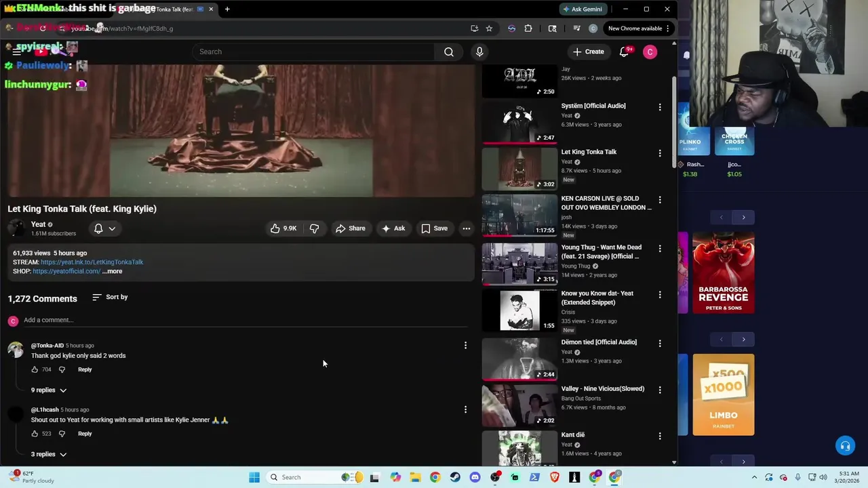Expand the video description with ...more
The height and width of the screenshot is (488, 868).
113,271
